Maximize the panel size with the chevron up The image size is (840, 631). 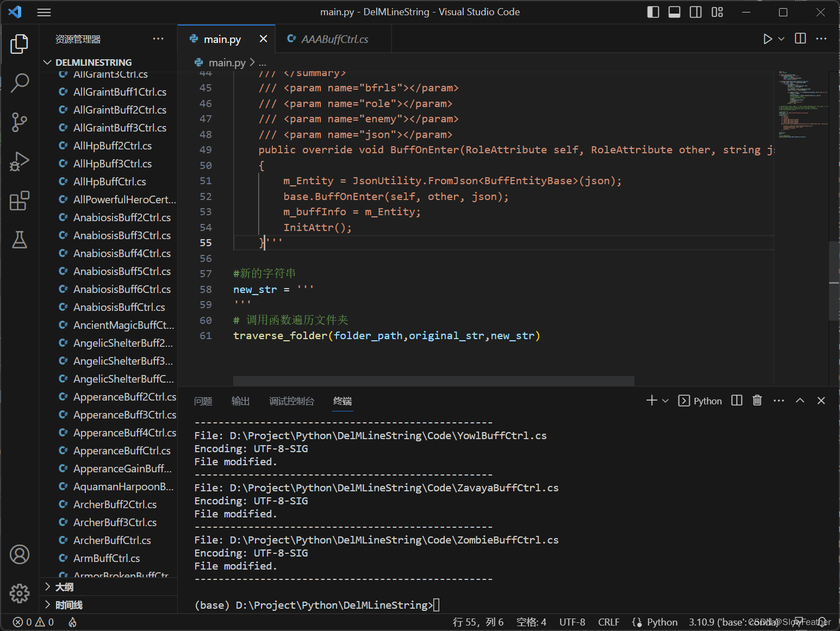click(x=800, y=401)
